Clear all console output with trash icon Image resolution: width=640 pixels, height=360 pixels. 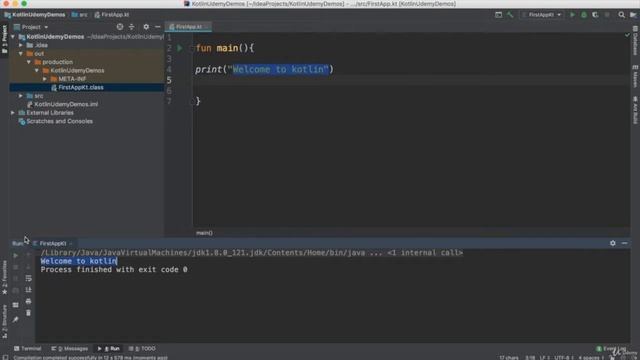[28, 313]
